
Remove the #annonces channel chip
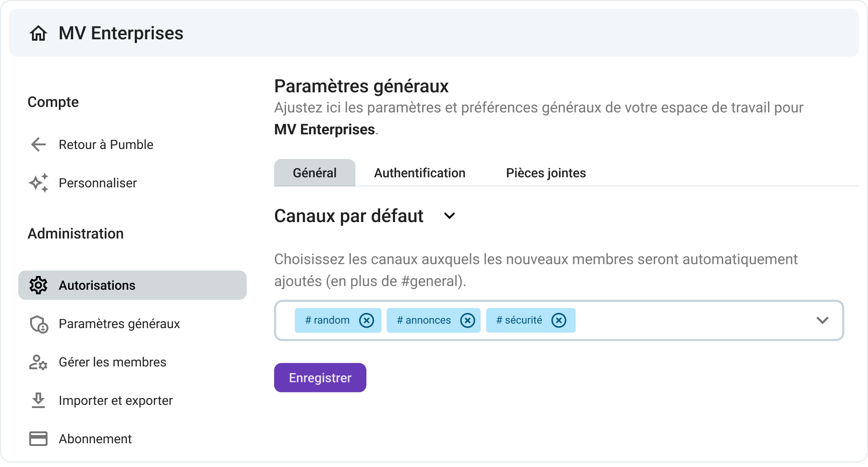click(x=467, y=320)
